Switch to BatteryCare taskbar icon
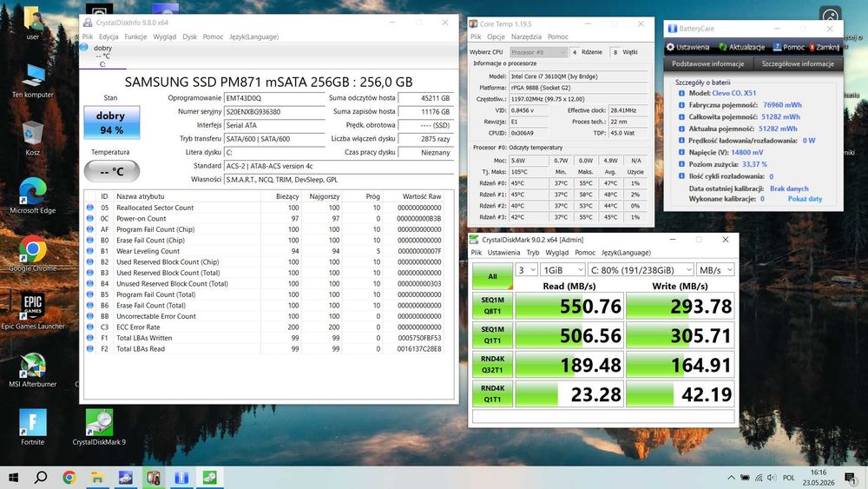Screen dimensions: 868x489 point(181,478)
